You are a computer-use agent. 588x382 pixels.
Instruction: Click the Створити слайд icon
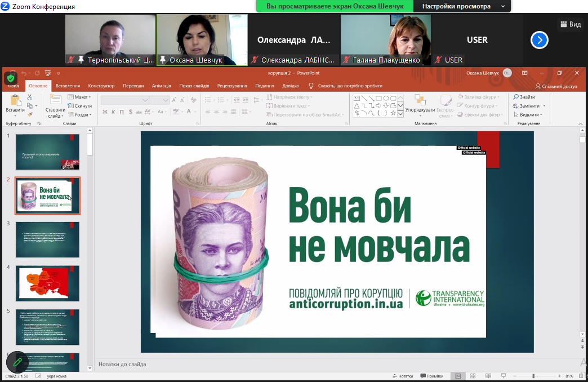(x=56, y=100)
